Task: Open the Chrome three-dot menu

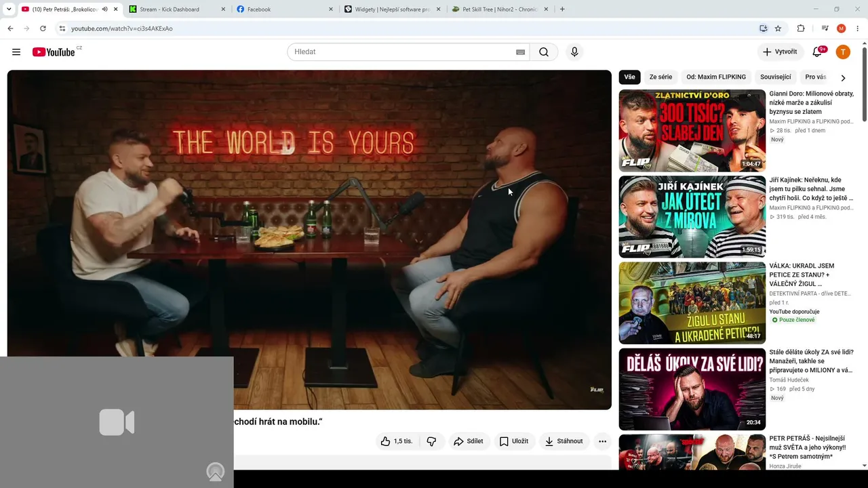Action: tap(858, 28)
